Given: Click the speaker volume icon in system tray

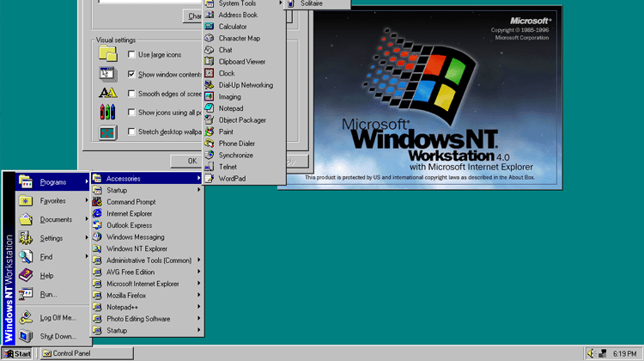Looking at the screenshot, I should [591, 353].
